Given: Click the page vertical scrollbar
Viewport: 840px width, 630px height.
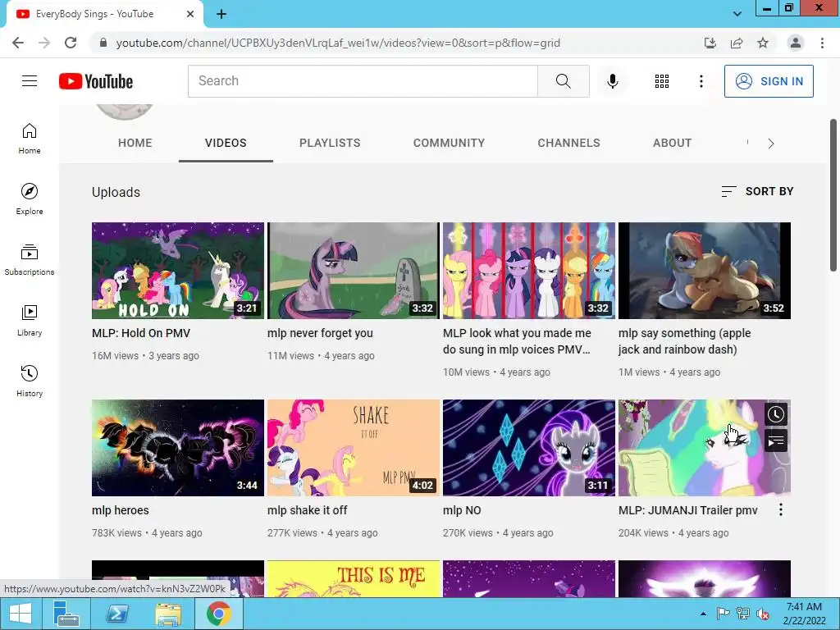Looking at the screenshot, I should click(833, 195).
